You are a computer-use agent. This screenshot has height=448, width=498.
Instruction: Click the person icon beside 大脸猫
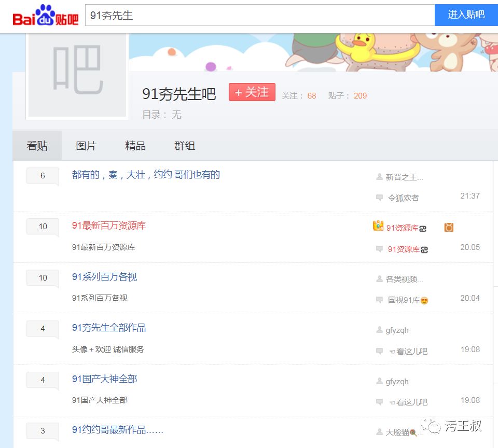point(379,432)
